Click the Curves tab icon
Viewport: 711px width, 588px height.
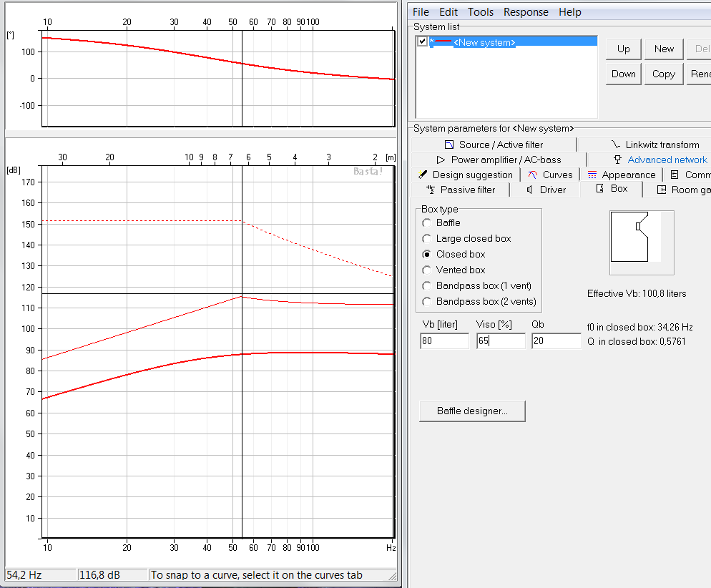click(x=532, y=175)
